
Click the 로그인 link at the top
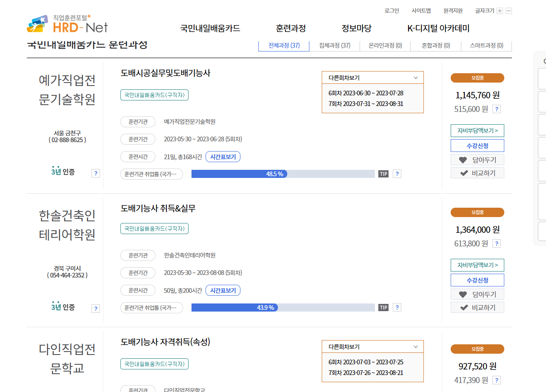point(391,11)
